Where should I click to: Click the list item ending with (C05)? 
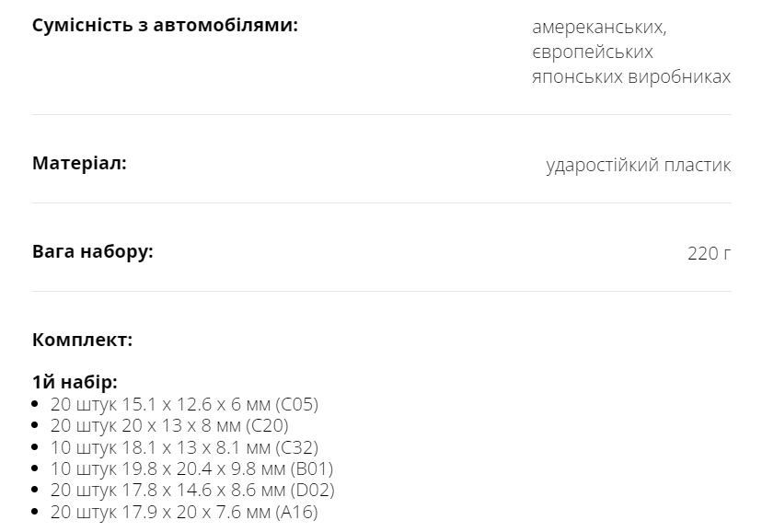click(184, 404)
